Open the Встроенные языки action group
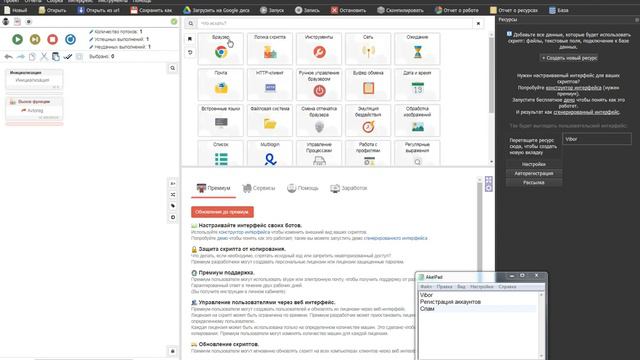This screenshot has width=640, height=360. [221, 120]
